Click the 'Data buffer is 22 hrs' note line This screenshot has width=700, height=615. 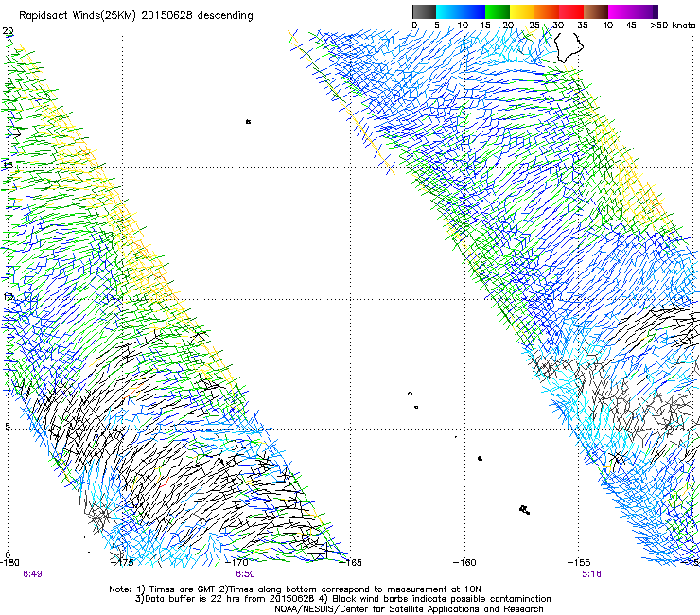point(342,599)
